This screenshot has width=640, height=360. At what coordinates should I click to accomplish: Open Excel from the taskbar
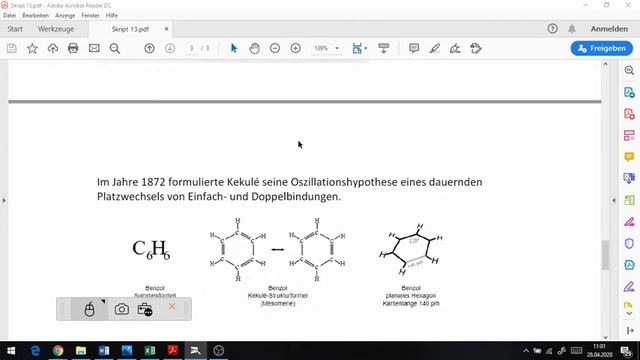click(150, 351)
